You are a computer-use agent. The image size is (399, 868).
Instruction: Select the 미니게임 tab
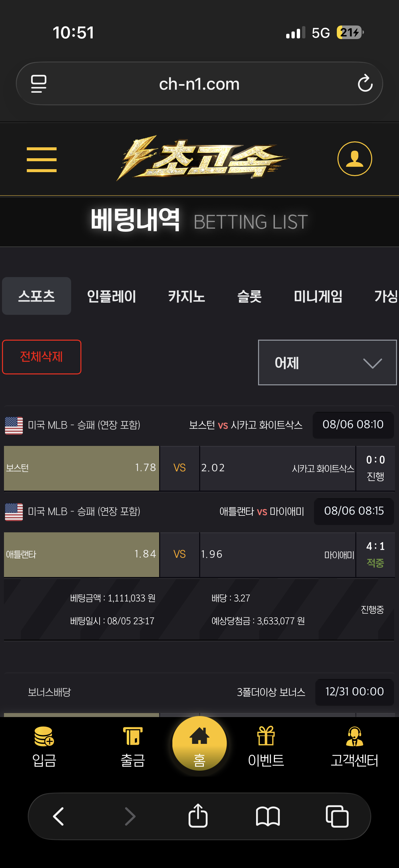(318, 296)
